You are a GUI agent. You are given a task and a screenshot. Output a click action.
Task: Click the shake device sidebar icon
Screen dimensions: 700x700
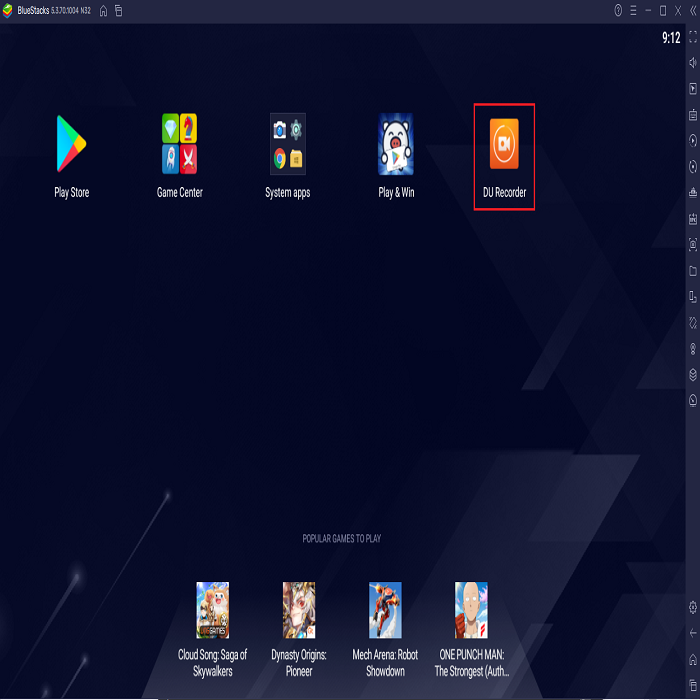point(693,322)
